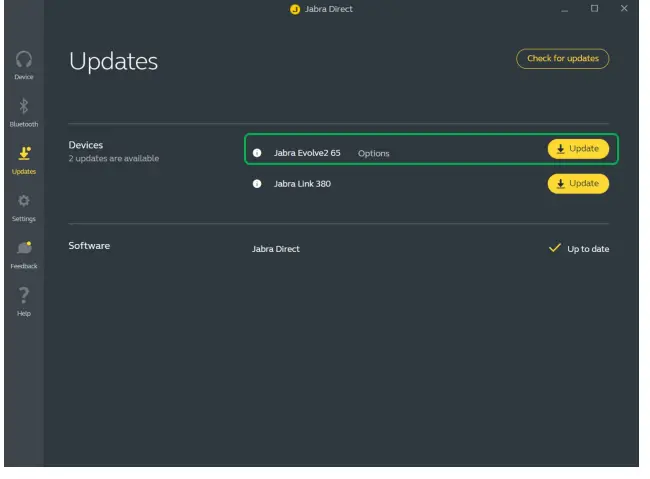Update the Jabra Evolve2 65 firmware
The image size is (650, 479).
pyautogui.click(x=578, y=149)
